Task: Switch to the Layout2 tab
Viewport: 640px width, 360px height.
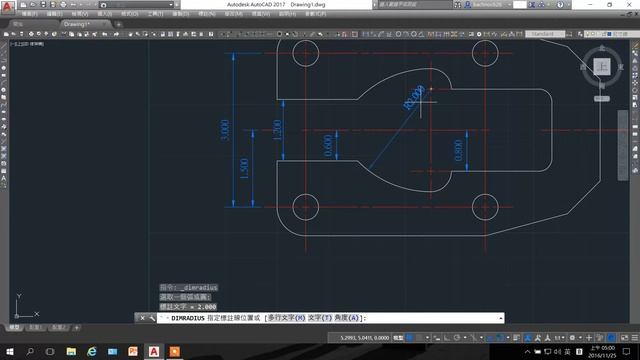Action: point(58,328)
